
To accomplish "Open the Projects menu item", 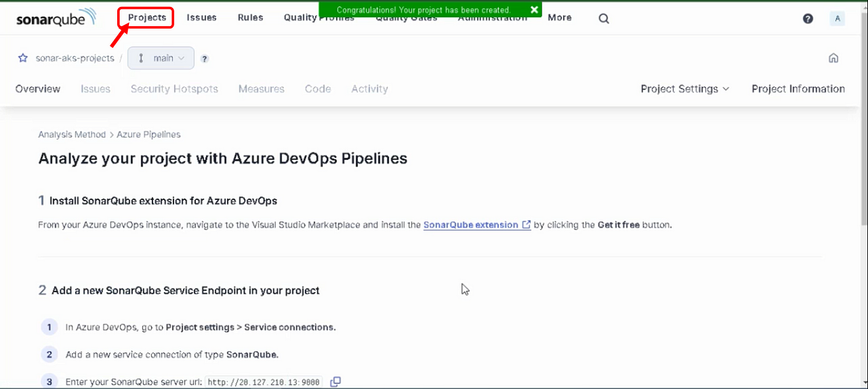I will 147,17.
